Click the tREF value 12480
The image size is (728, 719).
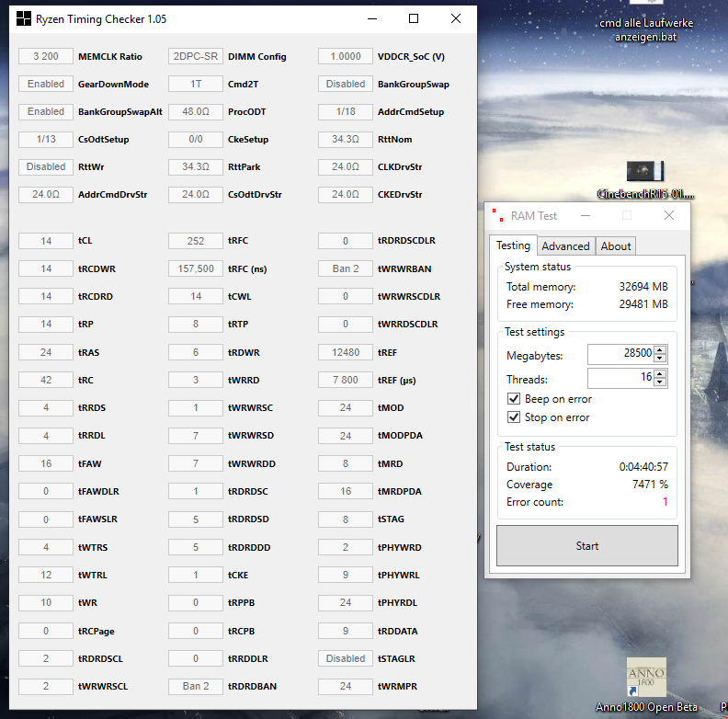346,352
